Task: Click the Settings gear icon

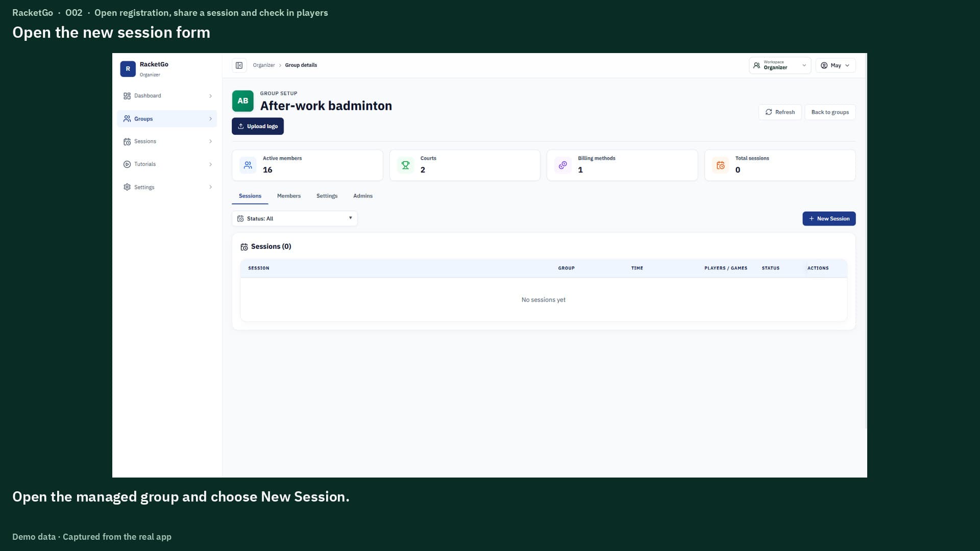Action: [127, 187]
